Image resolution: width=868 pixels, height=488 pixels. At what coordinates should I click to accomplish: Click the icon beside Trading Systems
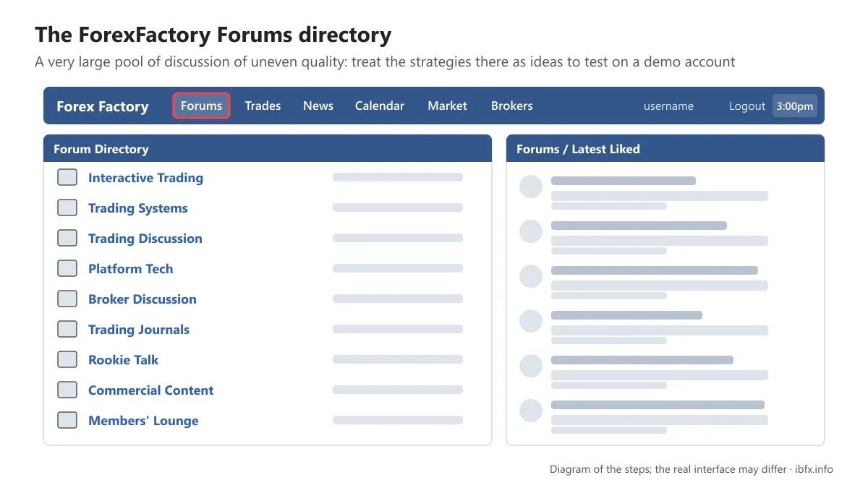pyautogui.click(x=67, y=207)
